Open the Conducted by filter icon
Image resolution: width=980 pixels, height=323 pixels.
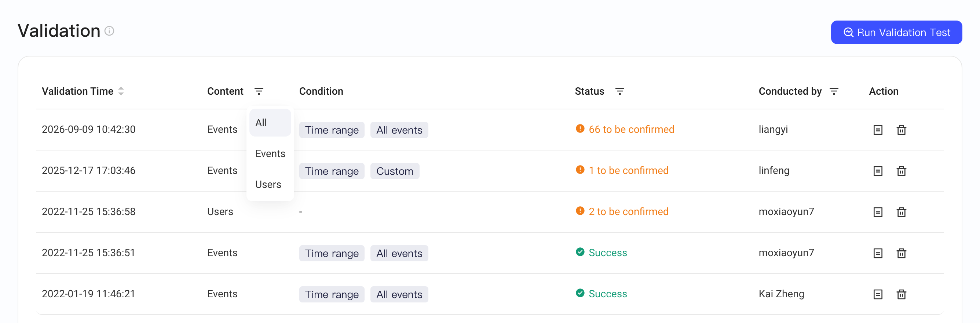(x=834, y=91)
